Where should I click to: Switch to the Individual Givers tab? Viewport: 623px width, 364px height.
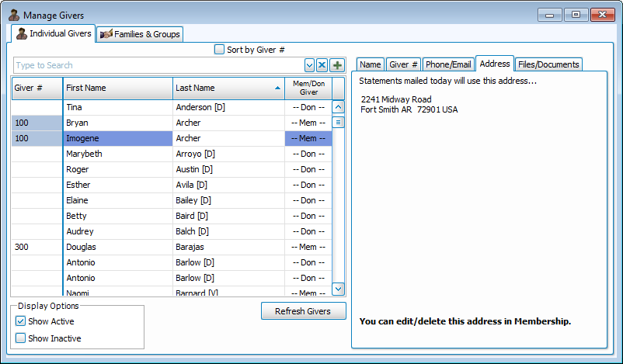click(54, 33)
